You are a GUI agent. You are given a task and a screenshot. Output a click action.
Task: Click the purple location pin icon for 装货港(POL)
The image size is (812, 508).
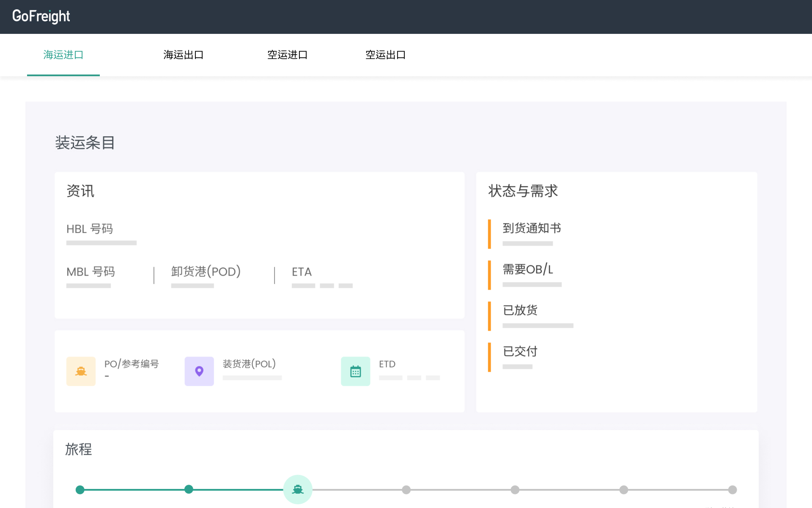pyautogui.click(x=199, y=371)
